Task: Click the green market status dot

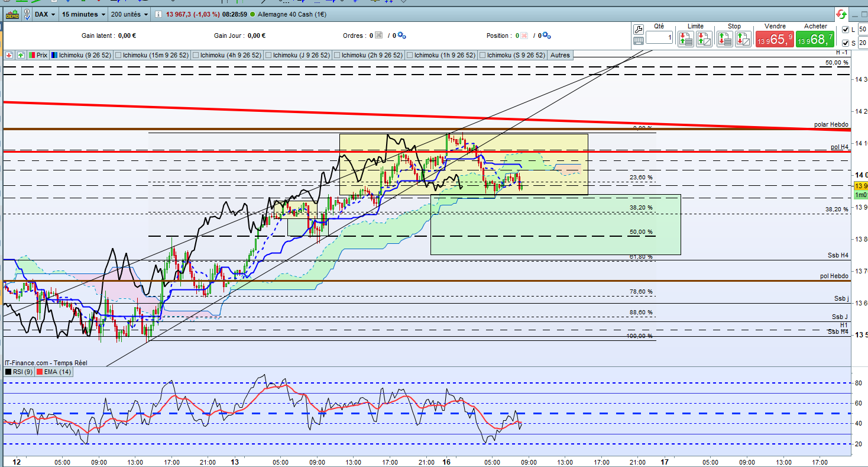Action: 253,14
